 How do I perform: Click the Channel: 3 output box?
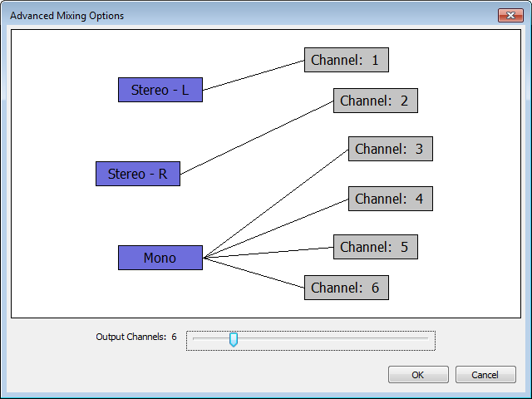391,149
